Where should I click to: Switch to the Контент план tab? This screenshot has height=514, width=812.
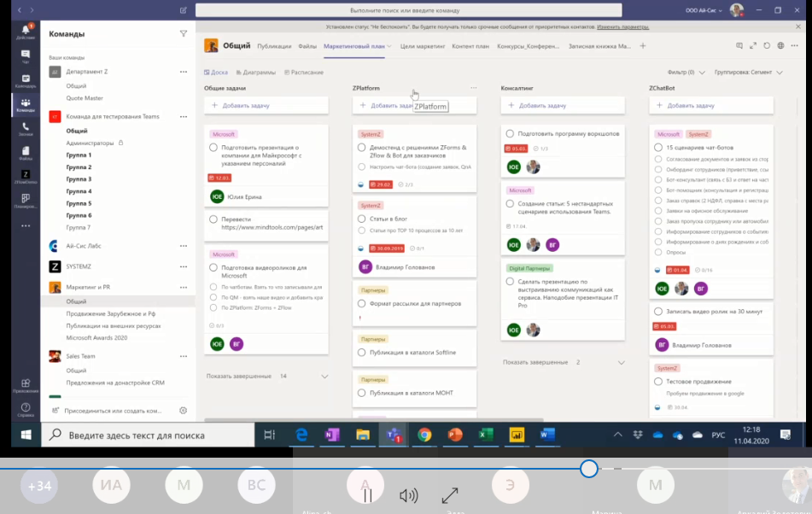tap(470, 46)
